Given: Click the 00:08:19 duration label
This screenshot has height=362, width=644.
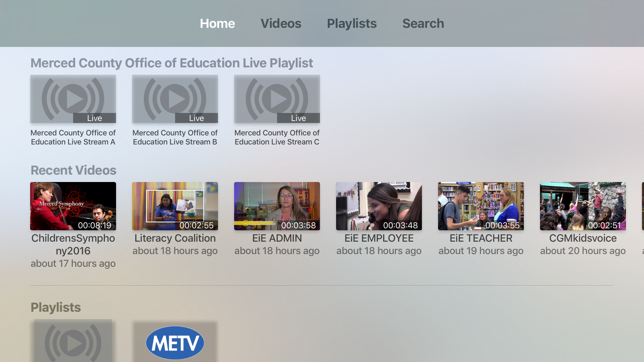Looking at the screenshot, I should pos(95,225).
